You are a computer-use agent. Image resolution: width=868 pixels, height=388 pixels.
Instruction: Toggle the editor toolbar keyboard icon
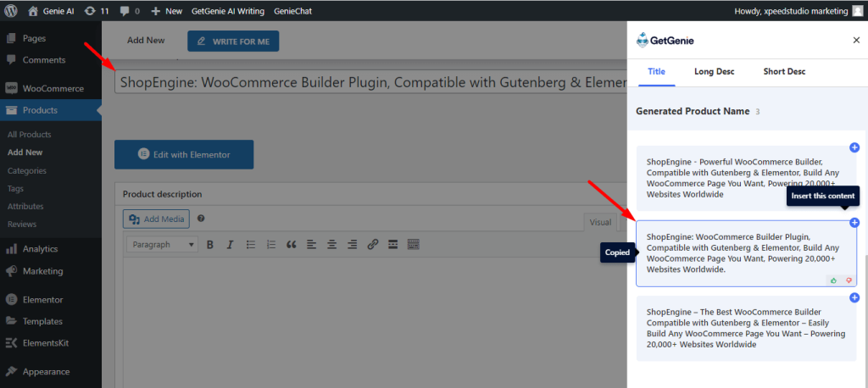click(x=414, y=244)
